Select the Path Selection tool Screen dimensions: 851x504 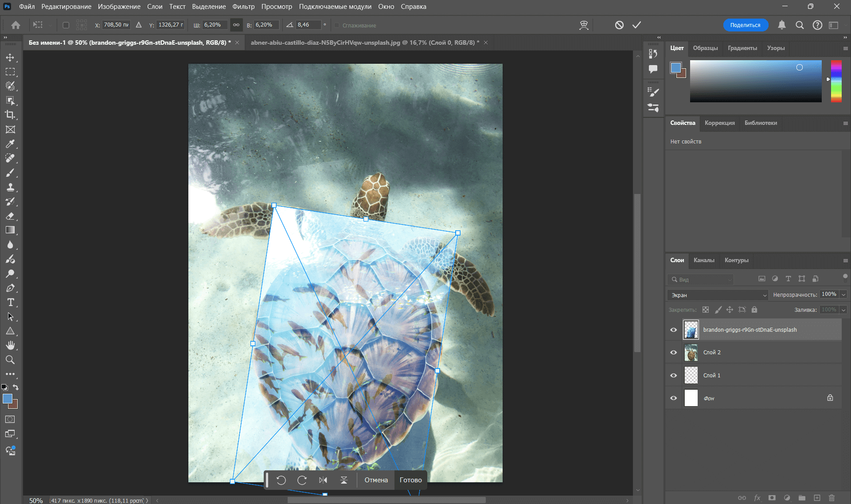pyautogui.click(x=10, y=317)
